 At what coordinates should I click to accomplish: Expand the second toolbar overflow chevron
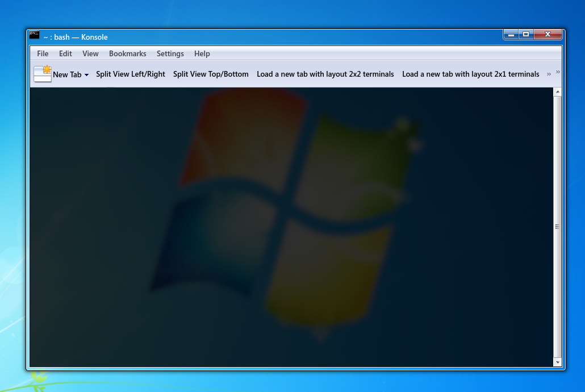558,72
